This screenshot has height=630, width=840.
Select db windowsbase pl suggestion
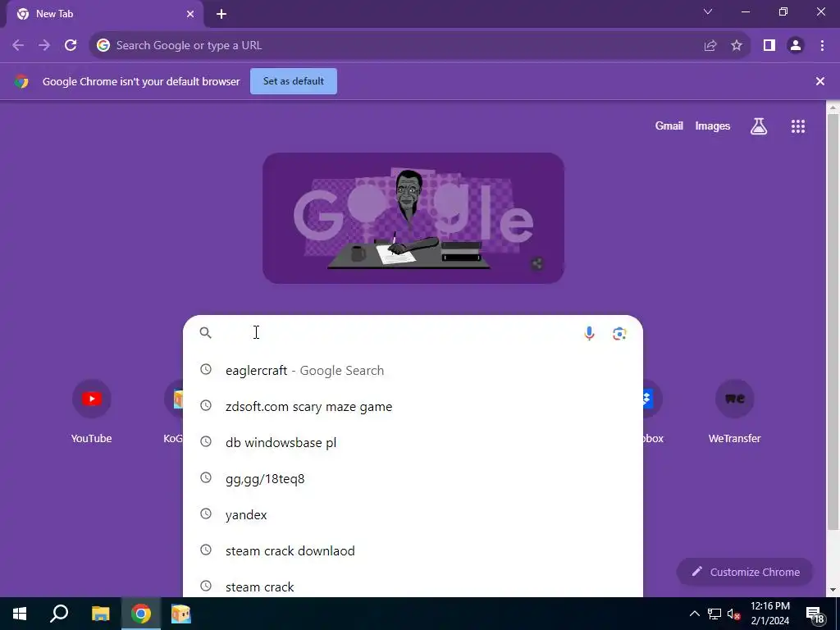pyautogui.click(x=413, y=442)
